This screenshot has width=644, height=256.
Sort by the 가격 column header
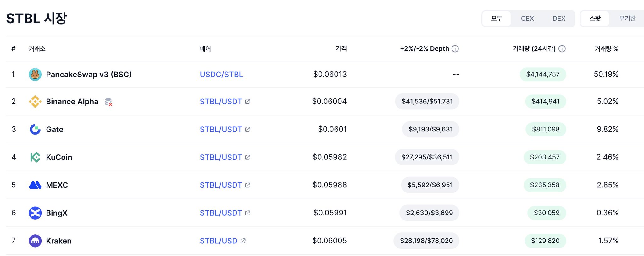click(x=341, y=49)
